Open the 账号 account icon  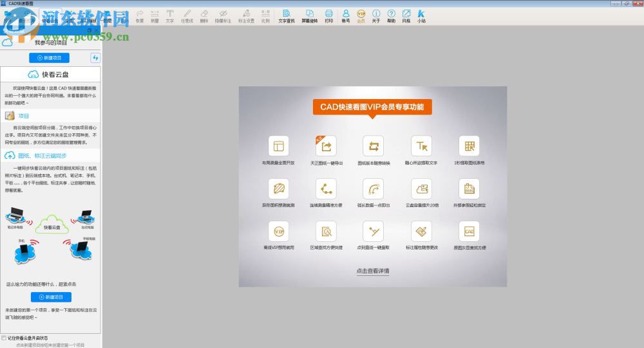[x=346, y=17]
